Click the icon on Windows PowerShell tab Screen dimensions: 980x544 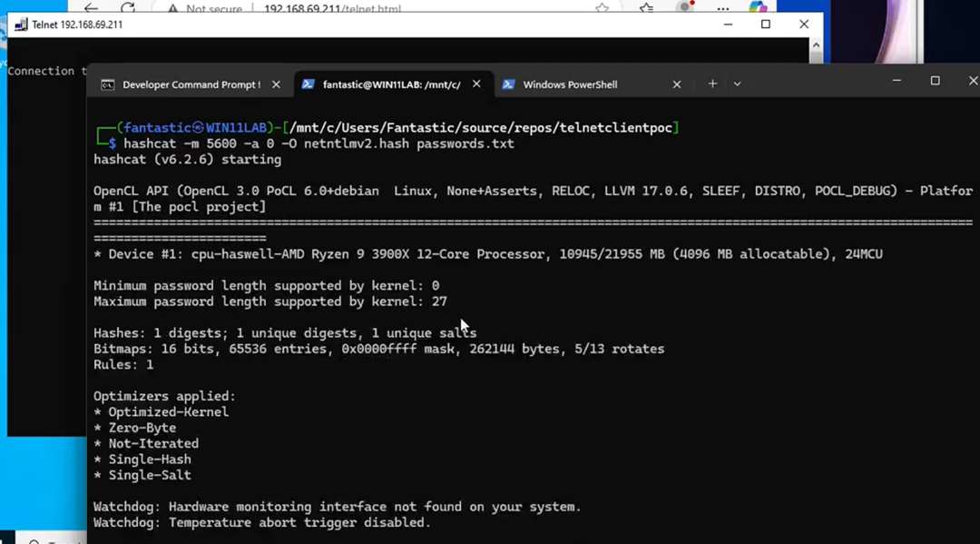point(508,84)
